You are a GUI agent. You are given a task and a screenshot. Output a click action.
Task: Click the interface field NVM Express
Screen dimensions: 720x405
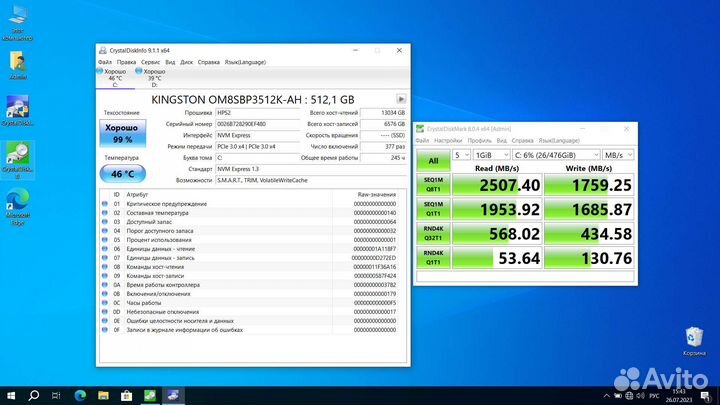click(258, 135)
